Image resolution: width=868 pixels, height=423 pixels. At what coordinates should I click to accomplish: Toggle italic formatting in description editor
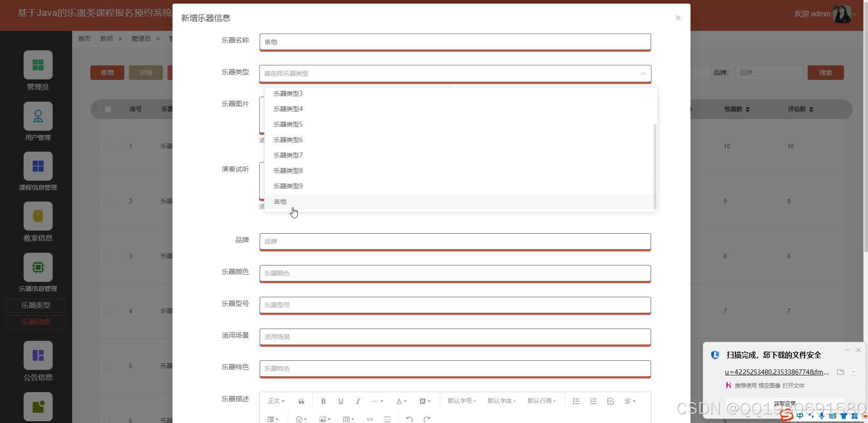[358, 401]
